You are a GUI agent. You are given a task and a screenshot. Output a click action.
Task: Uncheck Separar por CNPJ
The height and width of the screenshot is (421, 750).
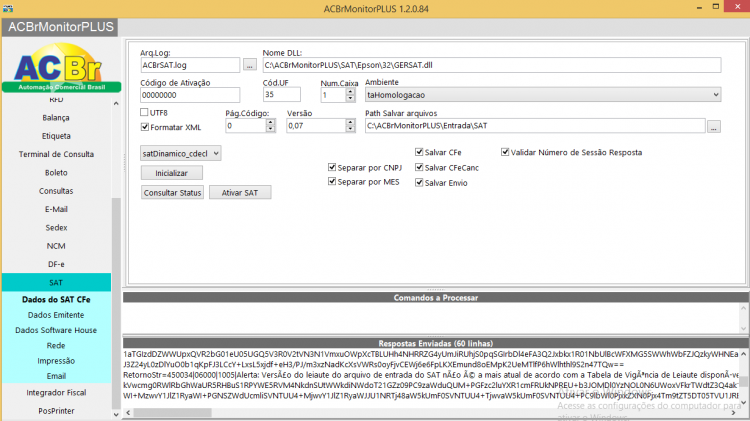click(332, 167)
